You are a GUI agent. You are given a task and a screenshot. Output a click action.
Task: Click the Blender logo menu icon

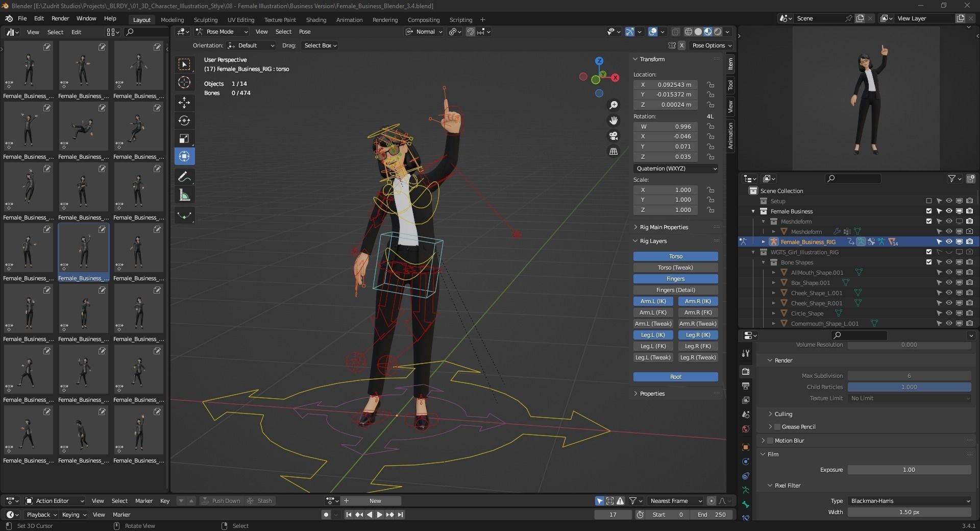coord(9,18)
